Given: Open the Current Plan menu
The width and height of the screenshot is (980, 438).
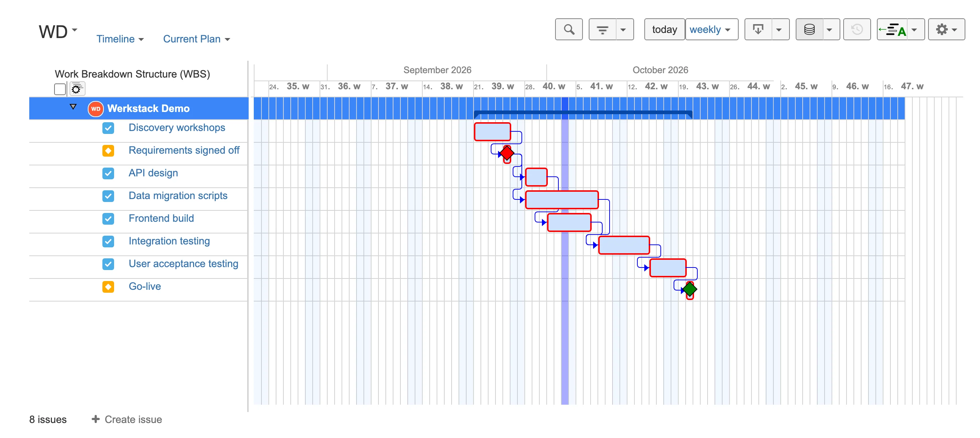Looking at the screenshot, I should (196, 39).
